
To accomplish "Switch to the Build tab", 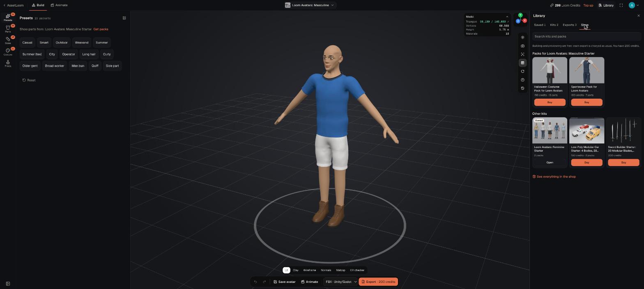I will point(38,5).
